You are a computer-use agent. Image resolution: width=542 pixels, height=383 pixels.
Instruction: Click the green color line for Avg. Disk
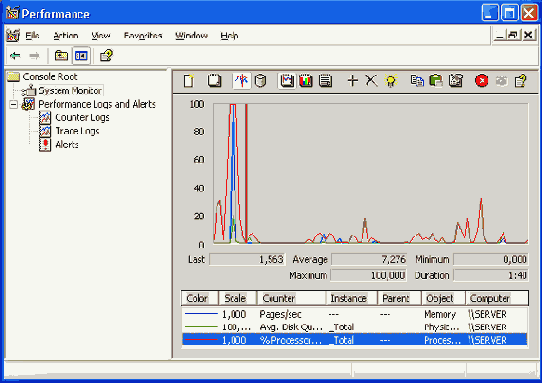pyautogui.click(x=200, y=327)
